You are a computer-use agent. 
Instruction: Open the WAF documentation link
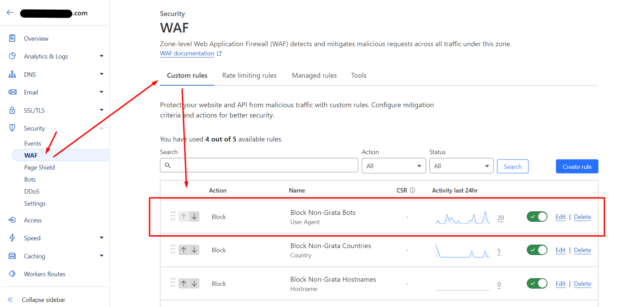(x=187, y=53)
